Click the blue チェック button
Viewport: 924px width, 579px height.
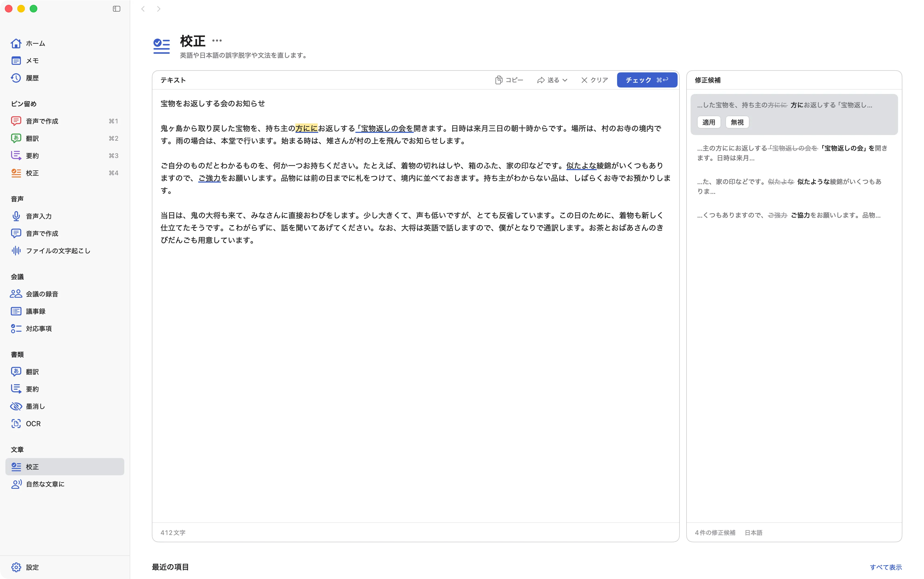[x=647, y=80]
